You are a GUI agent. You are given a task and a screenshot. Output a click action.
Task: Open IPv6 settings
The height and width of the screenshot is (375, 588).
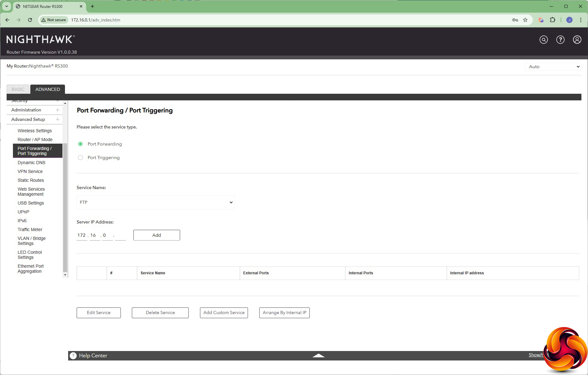[x=22, y=221]
